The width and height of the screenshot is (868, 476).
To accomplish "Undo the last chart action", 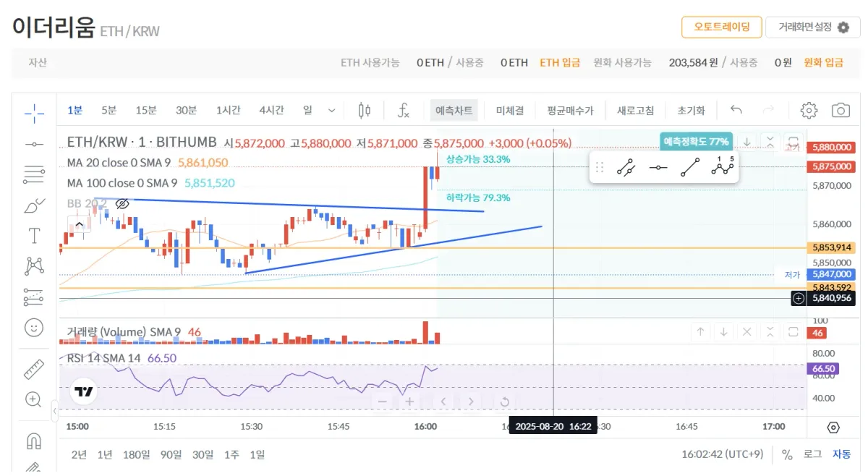I will point(736,111).
